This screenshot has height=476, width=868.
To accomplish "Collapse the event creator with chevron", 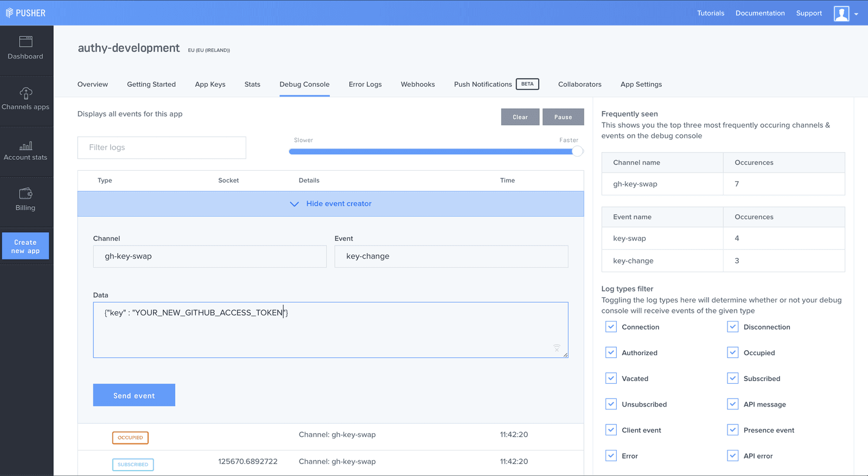I will (295, 204).
